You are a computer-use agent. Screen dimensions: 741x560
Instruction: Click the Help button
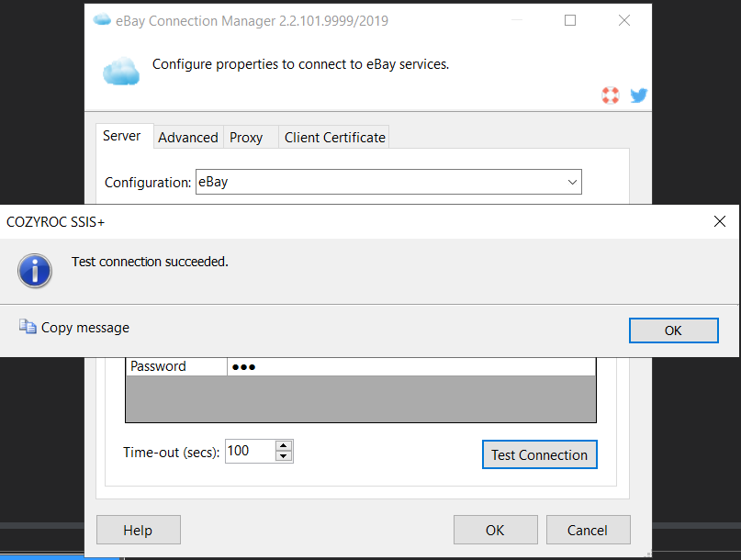pyautogui.click(x=138, y=530)
